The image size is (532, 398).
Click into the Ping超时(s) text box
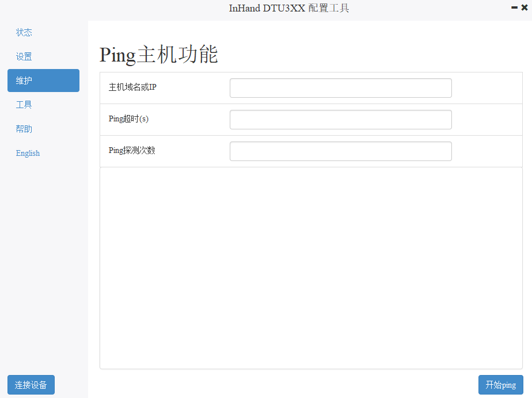point(340,120)
